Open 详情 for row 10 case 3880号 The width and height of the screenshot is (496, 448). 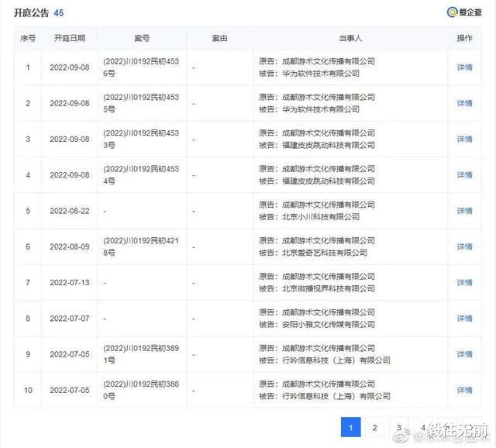pos(464,390)
